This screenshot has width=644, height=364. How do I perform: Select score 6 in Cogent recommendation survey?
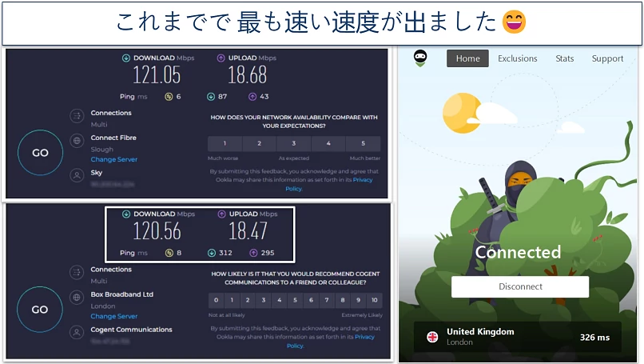pos(311,300)
